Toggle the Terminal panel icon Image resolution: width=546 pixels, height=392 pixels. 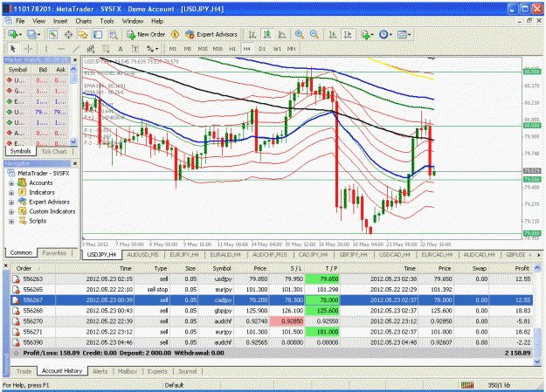tap(98, 34)
